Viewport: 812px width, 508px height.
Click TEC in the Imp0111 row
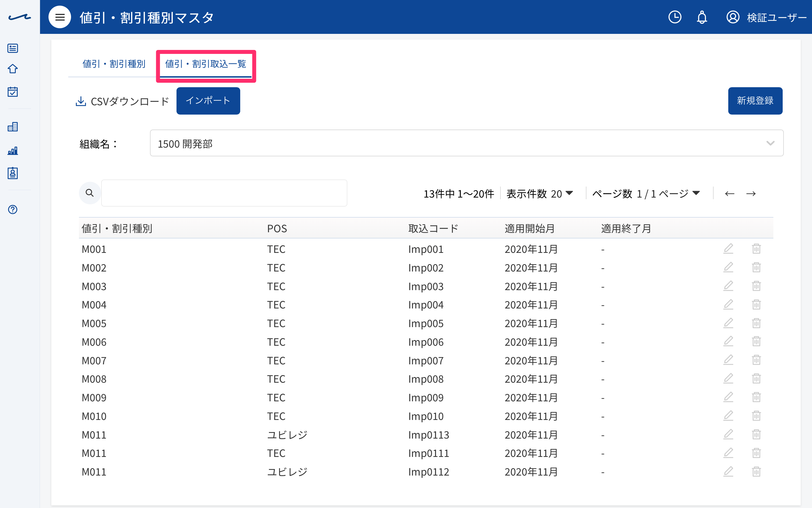[276, 453]
